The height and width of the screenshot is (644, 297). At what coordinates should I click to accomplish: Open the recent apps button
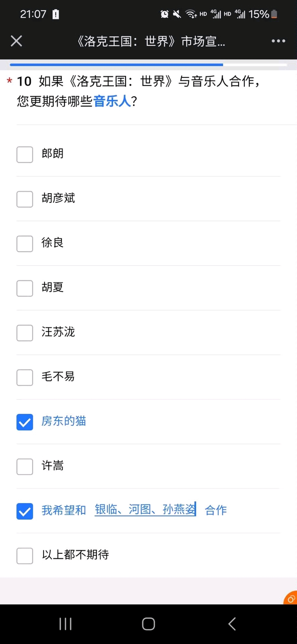(x=66, y=624)
